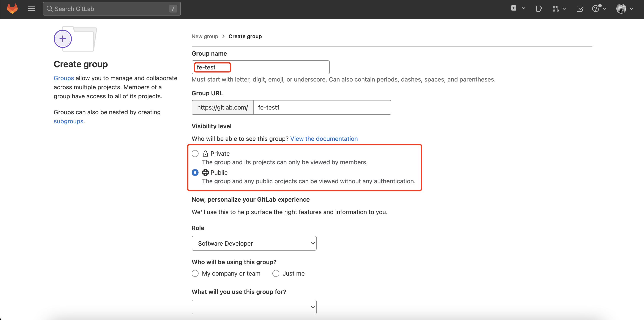The height and width of the screenshot is (320, 644).
Task: Click the GitLab fox logo
Action: point(12,9)
